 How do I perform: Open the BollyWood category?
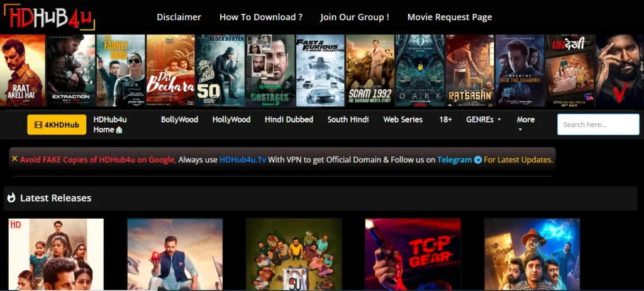point(179,119)
